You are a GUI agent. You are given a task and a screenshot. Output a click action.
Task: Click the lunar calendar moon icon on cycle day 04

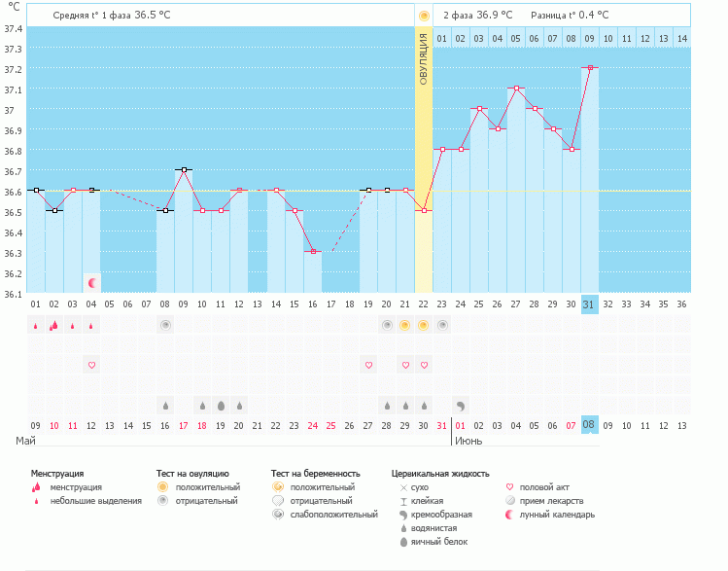tap(91, 283)
